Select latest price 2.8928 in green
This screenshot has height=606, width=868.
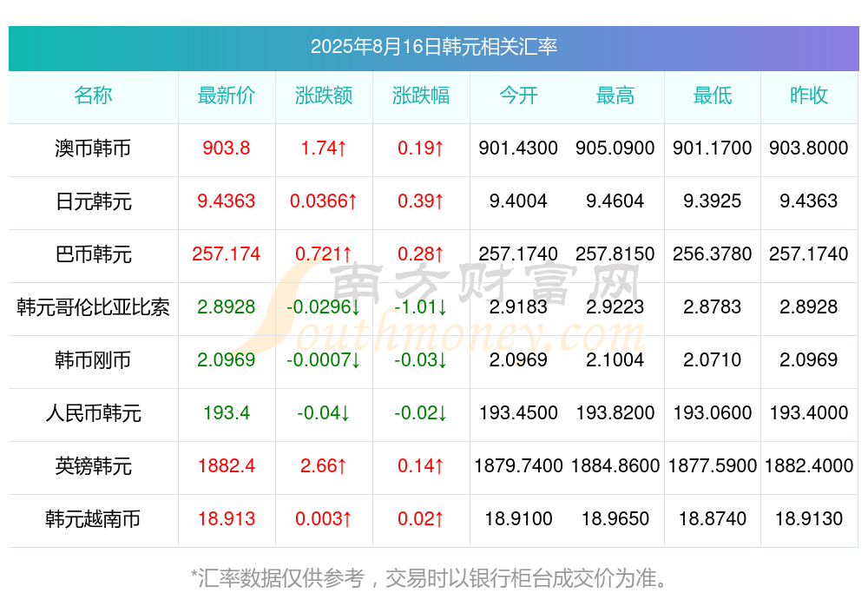pos(227,306)
